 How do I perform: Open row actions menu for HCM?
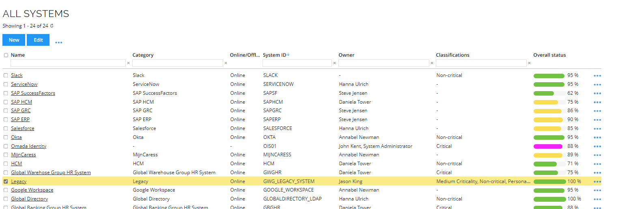(x=597, y=164)
